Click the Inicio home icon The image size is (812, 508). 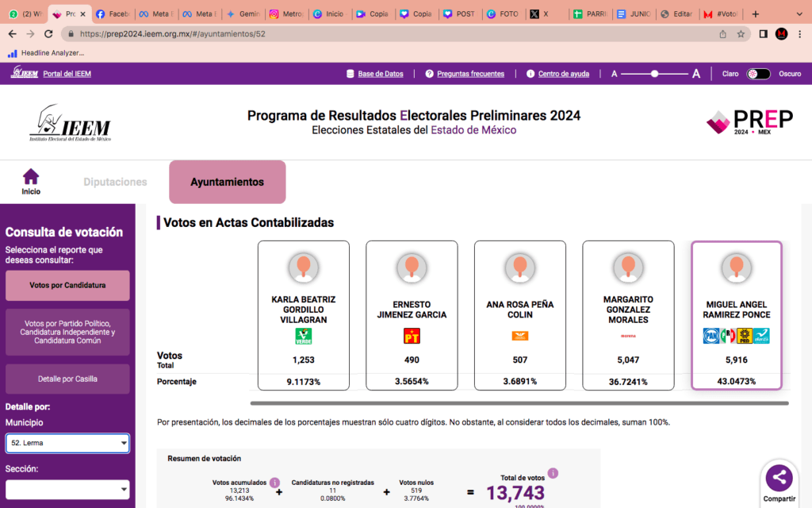(31, 177)
